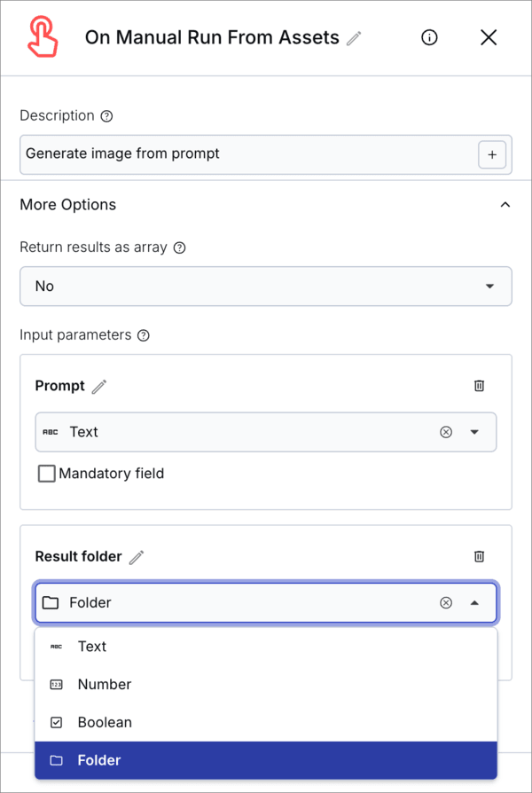
Task: Open the trigger info tooltip icon
Action: coord(429,37)
